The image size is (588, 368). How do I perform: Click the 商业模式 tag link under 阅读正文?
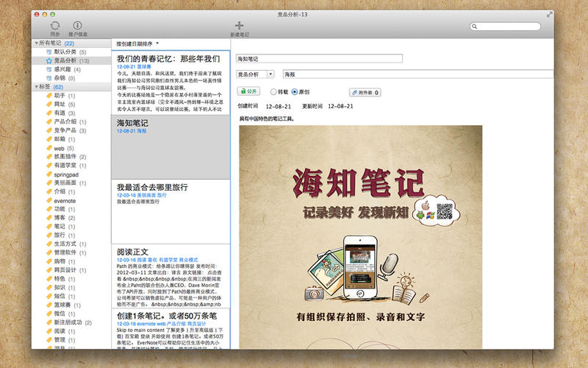pyautogui.click(x=188, y=260)
